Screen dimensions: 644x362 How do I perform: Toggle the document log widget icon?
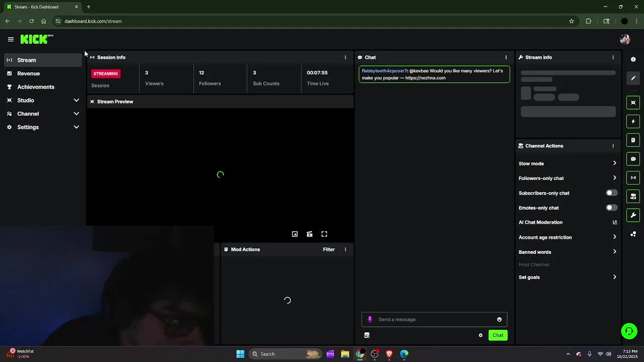[633, 140]
